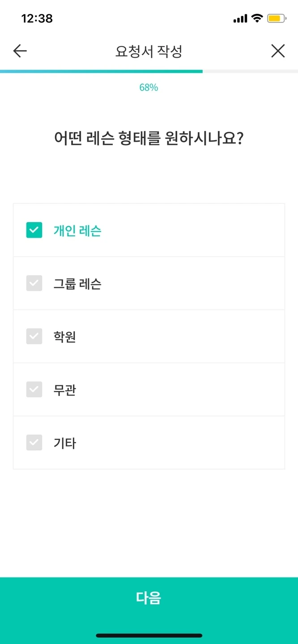Tap the clock showing 12:38
Screen dimensions: 298x644
[x=38, y=18]
